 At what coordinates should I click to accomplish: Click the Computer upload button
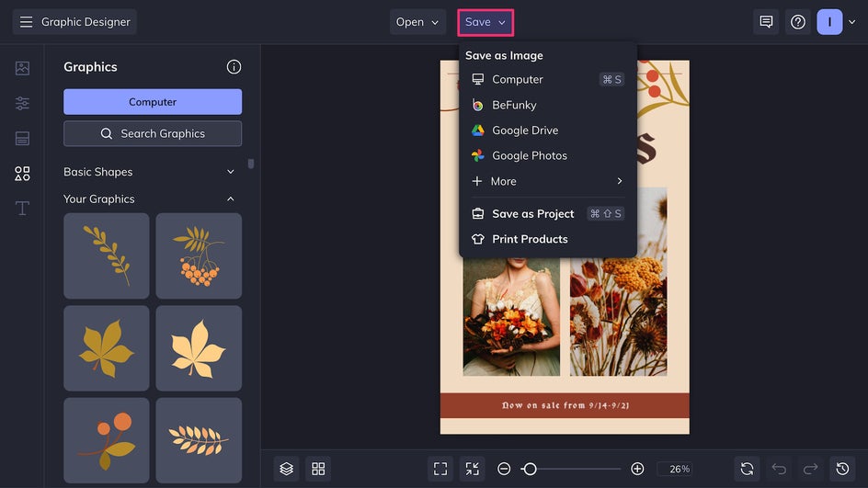point(153,102)
